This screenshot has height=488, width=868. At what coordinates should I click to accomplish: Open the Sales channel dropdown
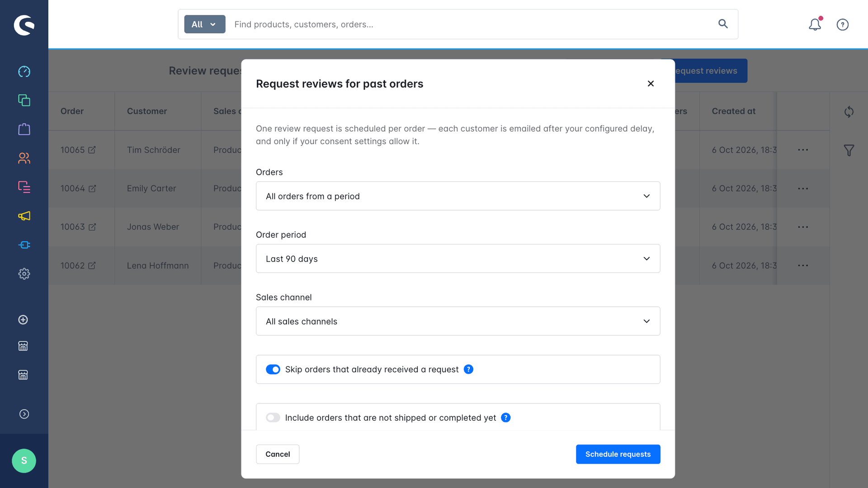pos(458,321)
